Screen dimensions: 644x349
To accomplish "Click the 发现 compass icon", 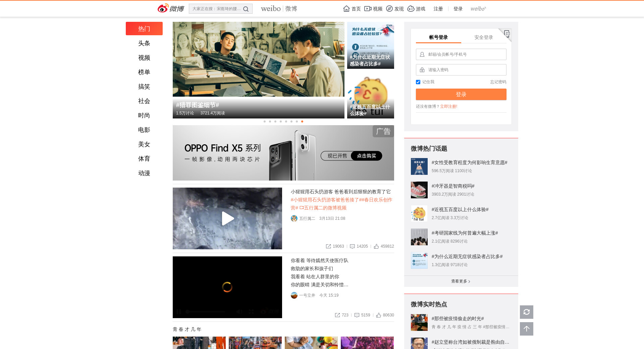I will click(x=389, y=9).
